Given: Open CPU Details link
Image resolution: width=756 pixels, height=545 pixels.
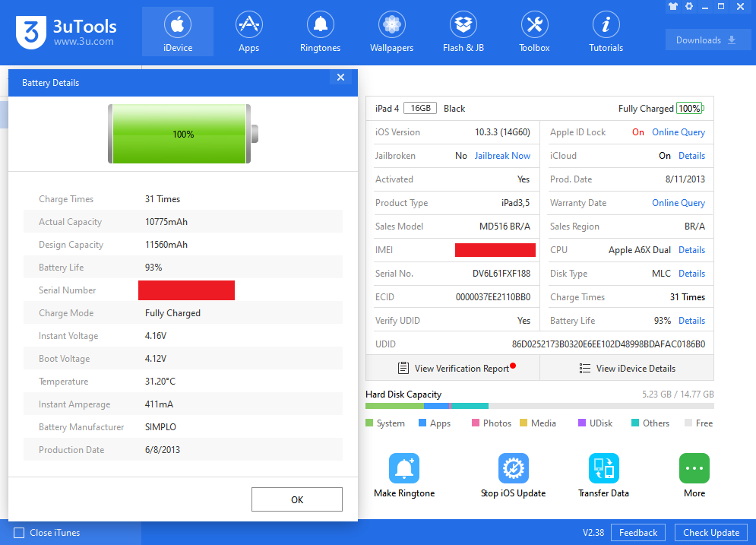Looking at the screenshot, I should [692, 250].
